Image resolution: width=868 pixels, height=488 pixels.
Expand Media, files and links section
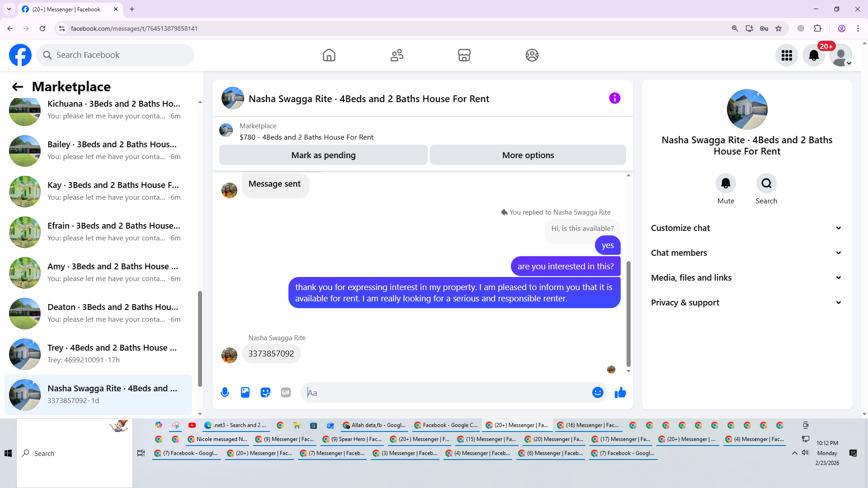[746, 278]
